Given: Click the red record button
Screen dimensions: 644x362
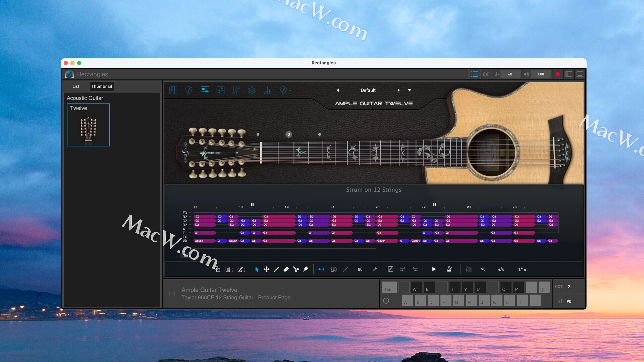Looking at the screenshot, I should click(x=557, y=74).
